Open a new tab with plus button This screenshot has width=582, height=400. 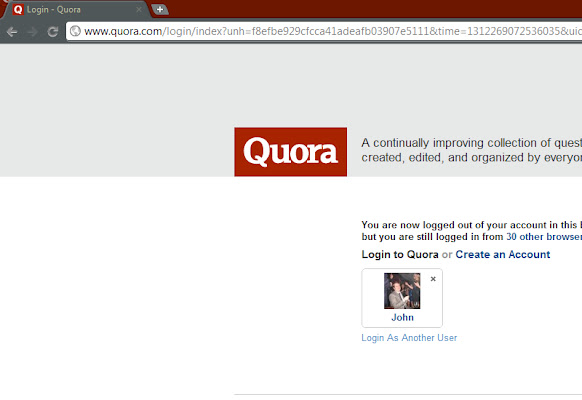pos(160,9)
